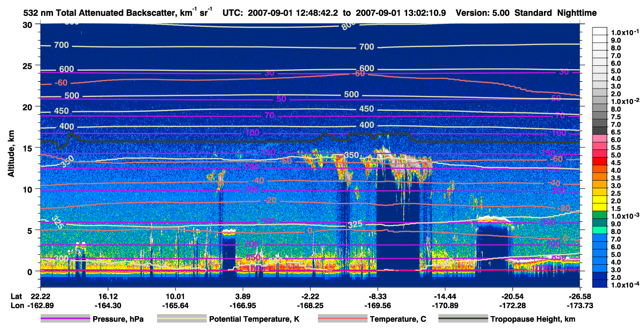Click latitude value -14.44
The width and height of the screenshot is (644, 330).
coord(445,295)
